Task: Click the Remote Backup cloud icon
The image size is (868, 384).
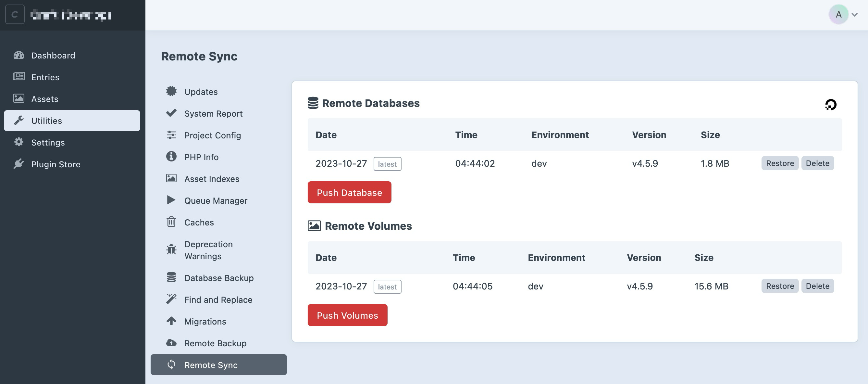Action: click(171, 343)
